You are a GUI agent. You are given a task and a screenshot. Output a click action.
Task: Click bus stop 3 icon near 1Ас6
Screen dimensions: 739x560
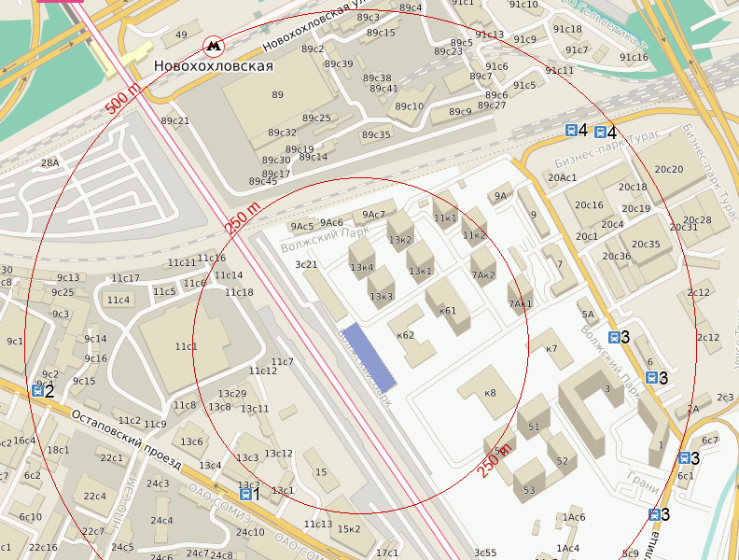pyautogui.click(x=654, y=515)
